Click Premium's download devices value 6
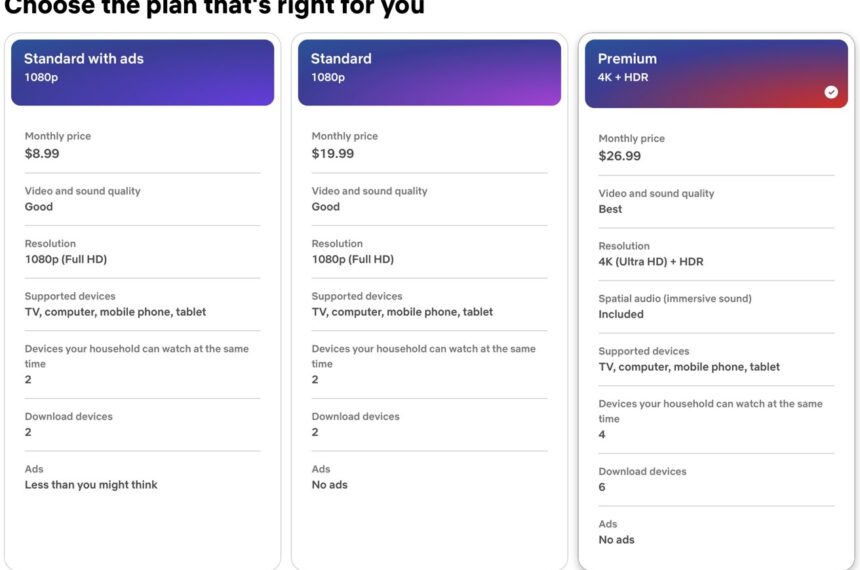The image size is (860, 570). click(602, 487)
